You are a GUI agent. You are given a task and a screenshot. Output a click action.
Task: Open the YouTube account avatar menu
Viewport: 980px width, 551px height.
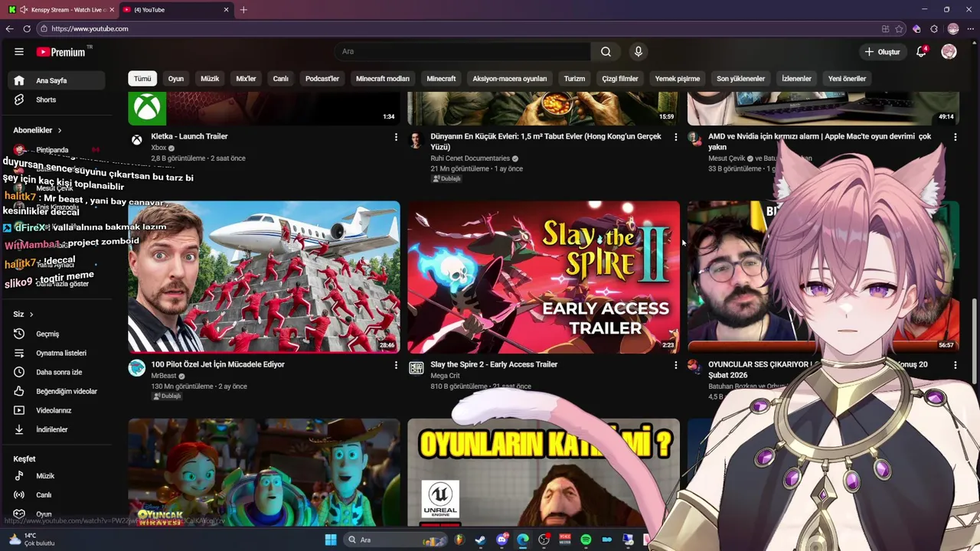[949, 51]
